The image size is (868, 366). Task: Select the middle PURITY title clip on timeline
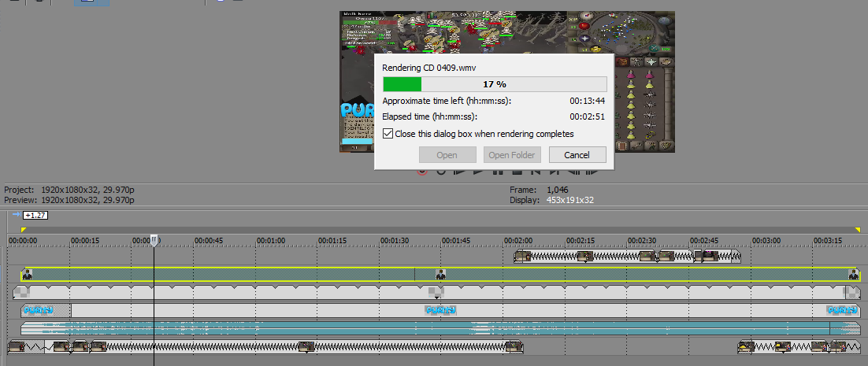pyautogui.click(x=440, y=310)
